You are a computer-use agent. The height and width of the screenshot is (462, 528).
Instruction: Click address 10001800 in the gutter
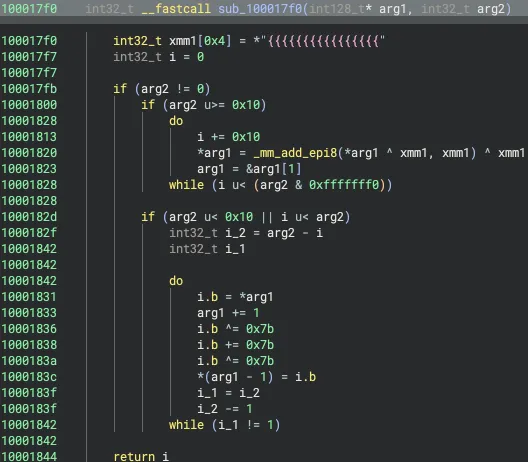pos(29,105)
